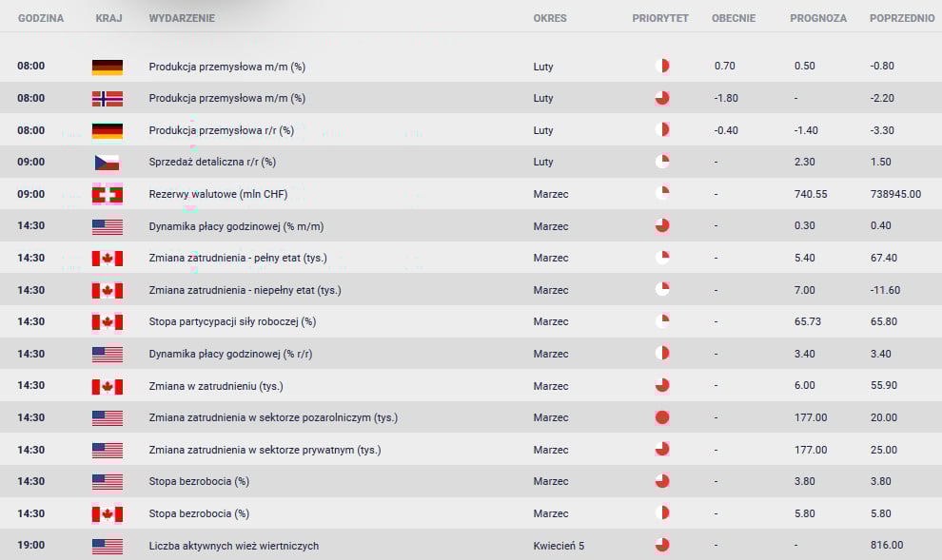Open the Zmiana w zatrudnieniu (tys.) event

pos(216,386)
